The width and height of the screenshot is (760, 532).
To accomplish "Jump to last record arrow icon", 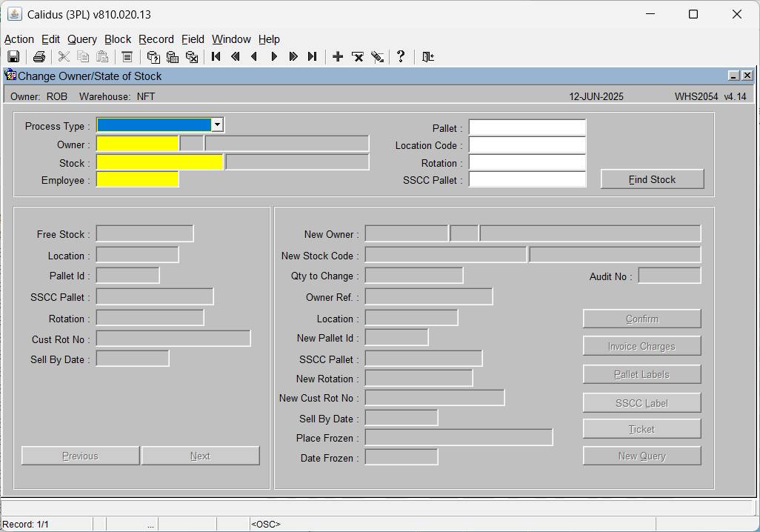I will pos(312,57).
